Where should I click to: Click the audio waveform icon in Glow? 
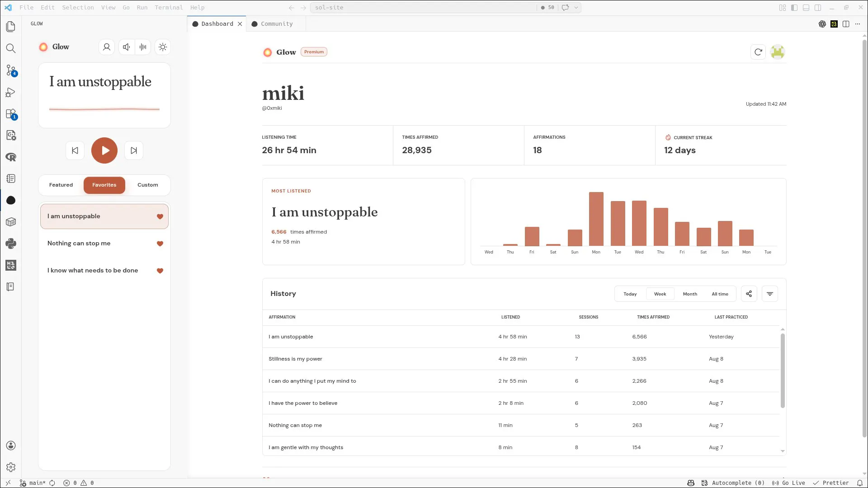click(x=143, y=47)
